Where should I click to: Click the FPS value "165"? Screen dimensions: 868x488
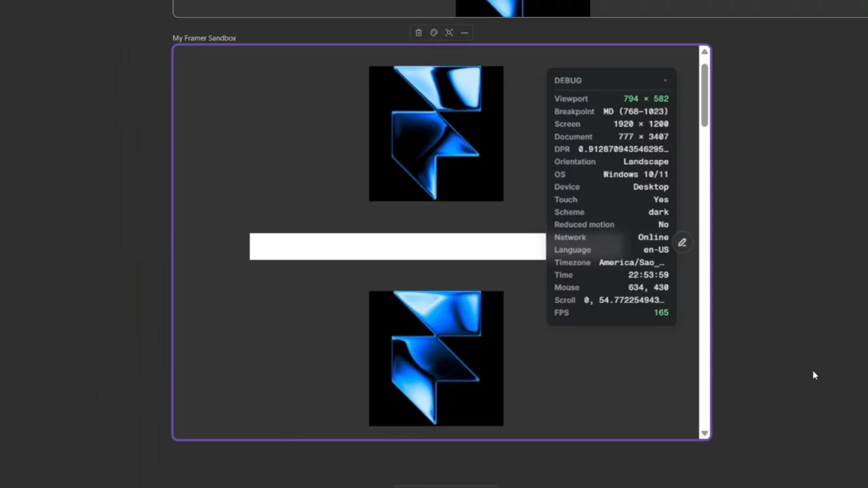click(x=661, y=312)
